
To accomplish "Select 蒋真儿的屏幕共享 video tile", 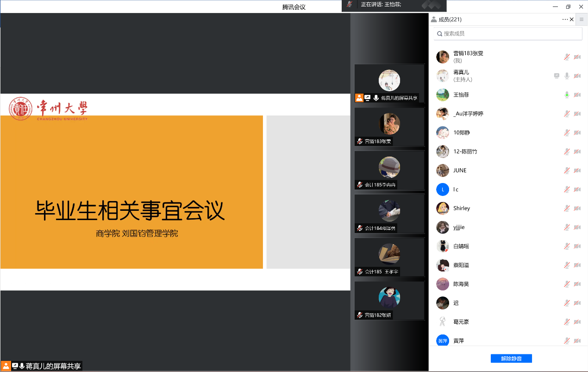I will pos(389,83).
